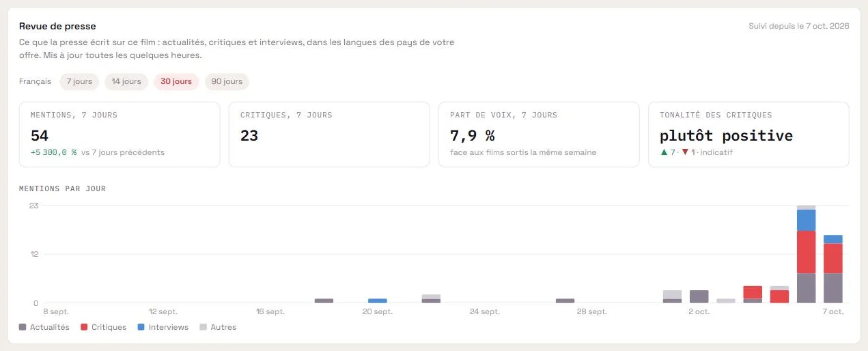868x351 pixels.
Task: Click the tallest stacked bar's red segment
Action: pyautogui.click(x=806, y=251)
